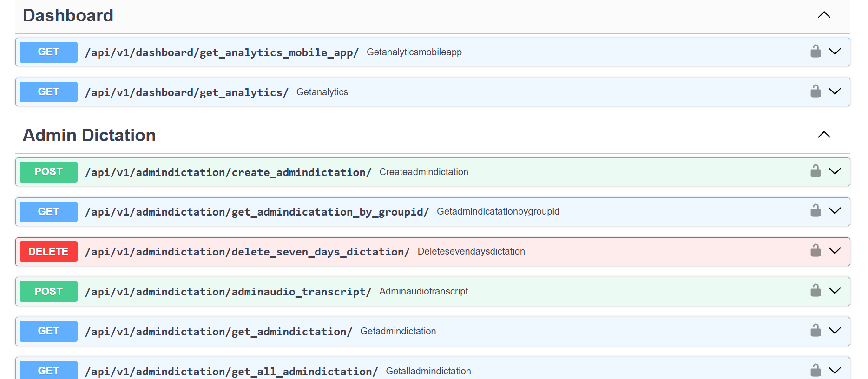Viewport: 868px width, 379px height.
Task: Click POST badge for create_admindictation
Action: point(48,172)
